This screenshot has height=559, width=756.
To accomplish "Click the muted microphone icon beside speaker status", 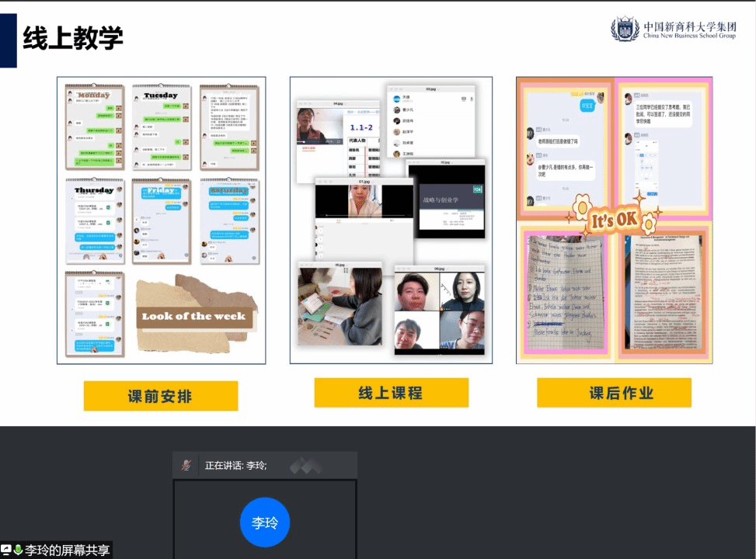I will [x=186, y=465].
